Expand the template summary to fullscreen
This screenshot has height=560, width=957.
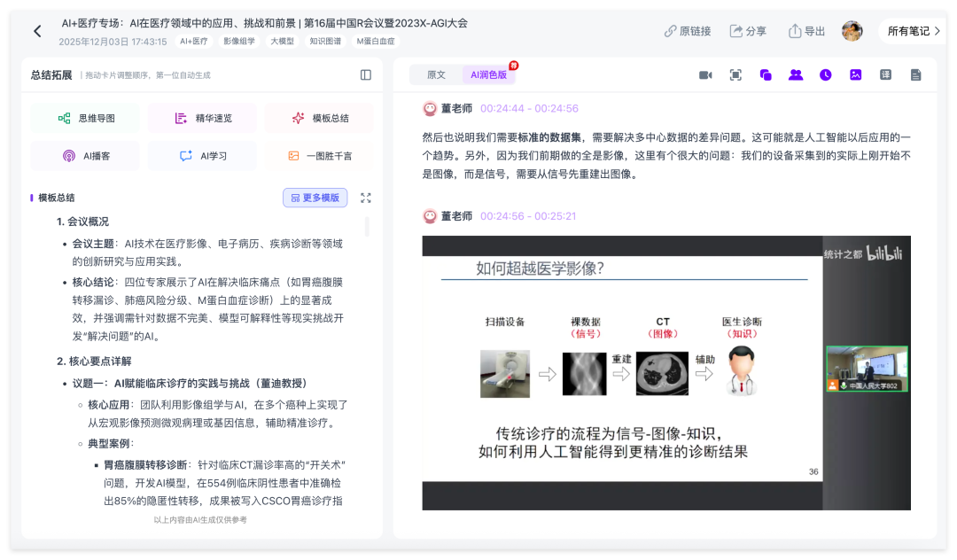[366, 198]
